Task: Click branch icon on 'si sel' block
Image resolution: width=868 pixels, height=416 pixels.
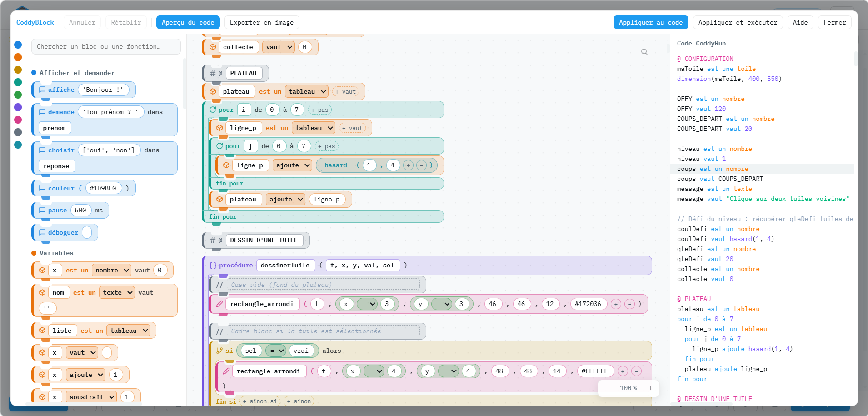Action: click(x=219, y=351)
